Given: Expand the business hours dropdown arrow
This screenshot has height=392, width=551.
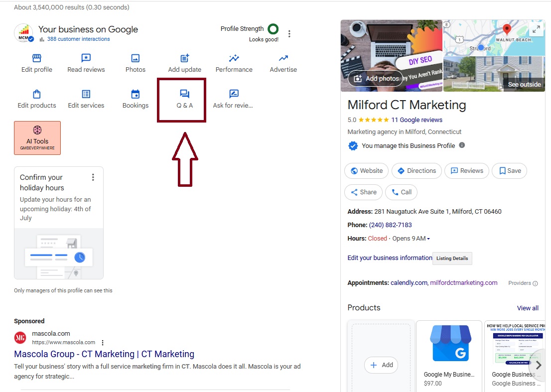Looking at the screenshot, I should [428, 239].
